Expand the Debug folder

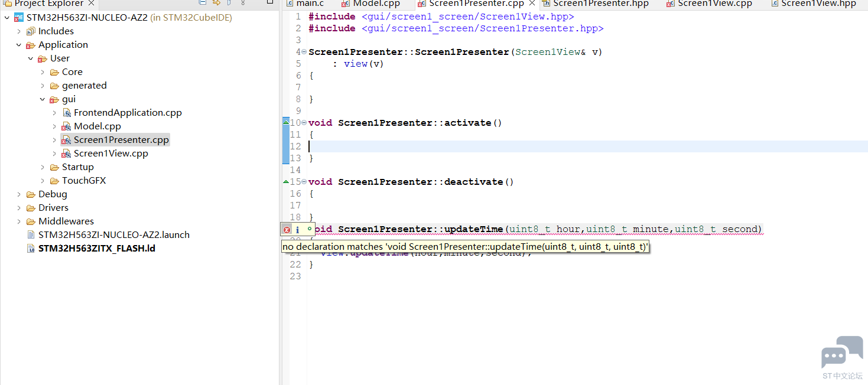point(18,194)
